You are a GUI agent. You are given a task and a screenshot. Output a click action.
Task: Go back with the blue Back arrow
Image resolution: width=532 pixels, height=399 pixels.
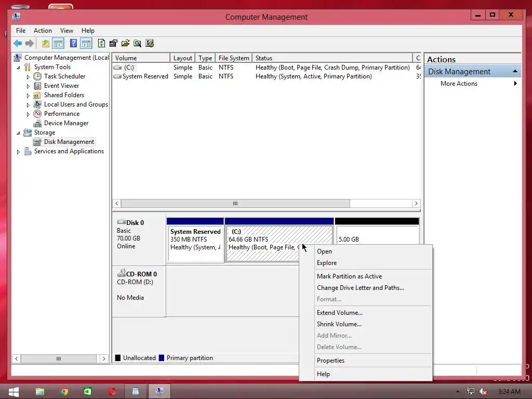tap(18, 43)
